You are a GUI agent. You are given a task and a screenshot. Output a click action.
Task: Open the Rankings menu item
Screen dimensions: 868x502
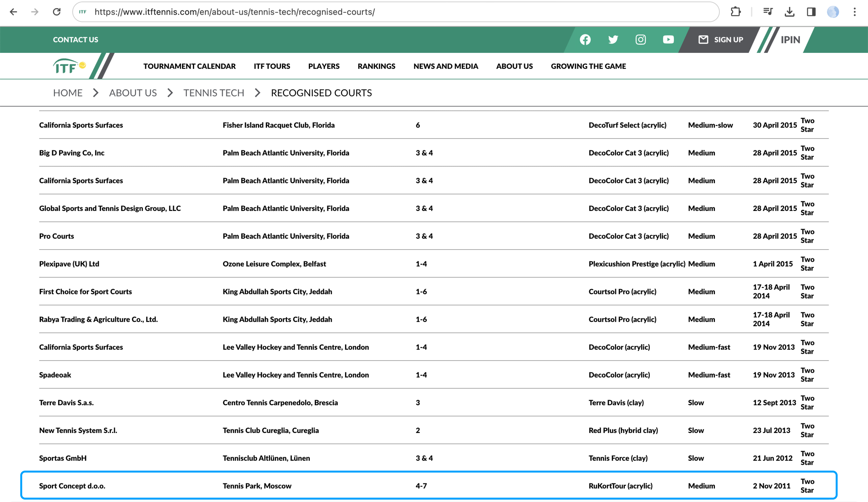[x=376, y=66]
